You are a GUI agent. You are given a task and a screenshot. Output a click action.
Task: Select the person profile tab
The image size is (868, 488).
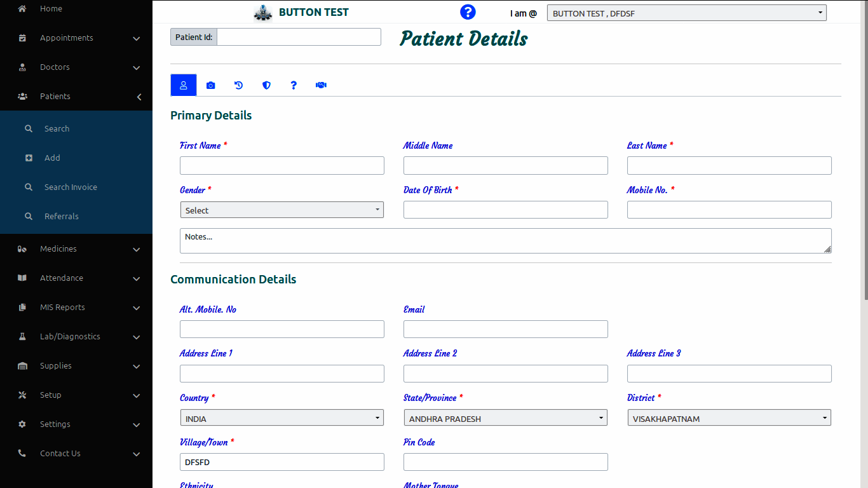pos(184,85)
